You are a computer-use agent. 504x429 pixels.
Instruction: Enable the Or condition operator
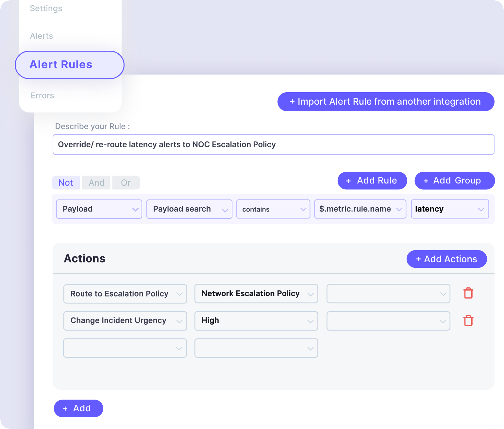126,182
